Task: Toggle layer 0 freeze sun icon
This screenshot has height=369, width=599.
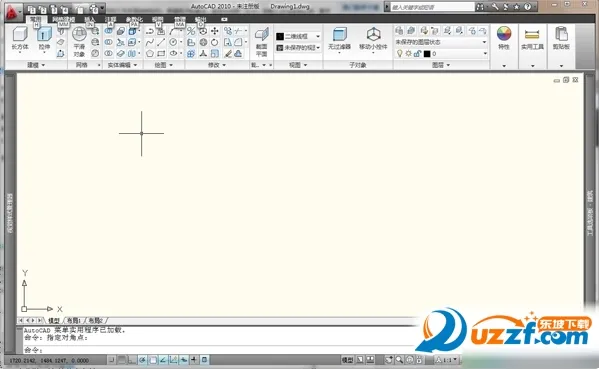Action: [x=408, y=53]
